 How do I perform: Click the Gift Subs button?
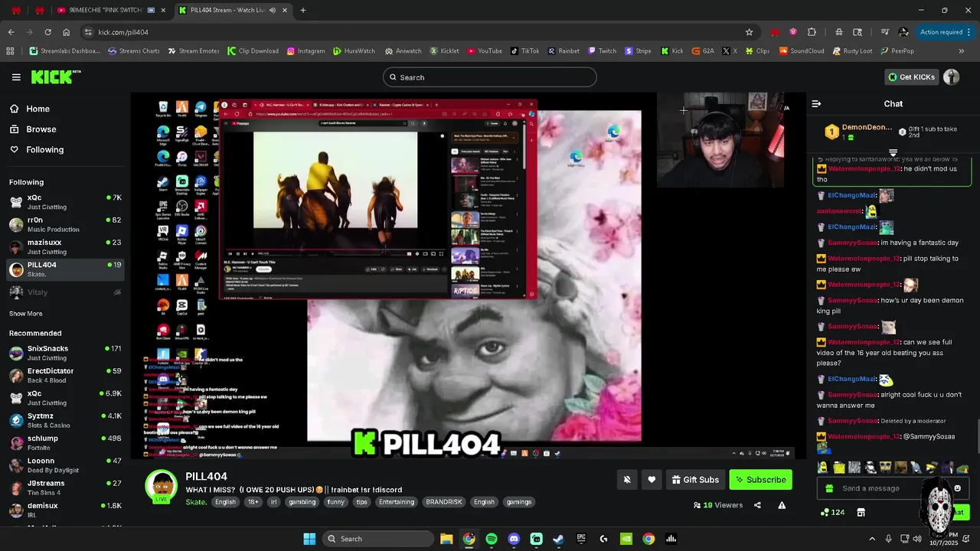coord(695,480)
